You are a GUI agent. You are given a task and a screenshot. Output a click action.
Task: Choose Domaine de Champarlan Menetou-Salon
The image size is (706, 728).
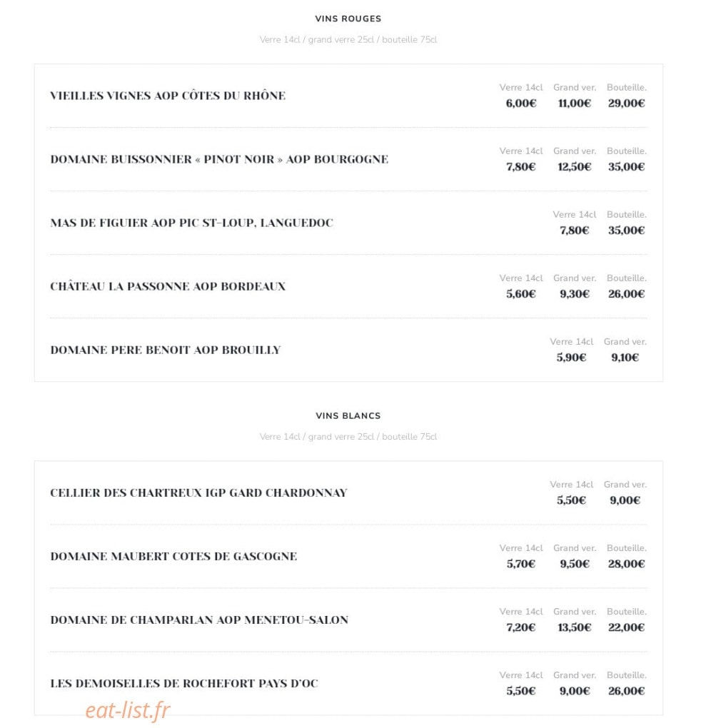coord(199,620)
